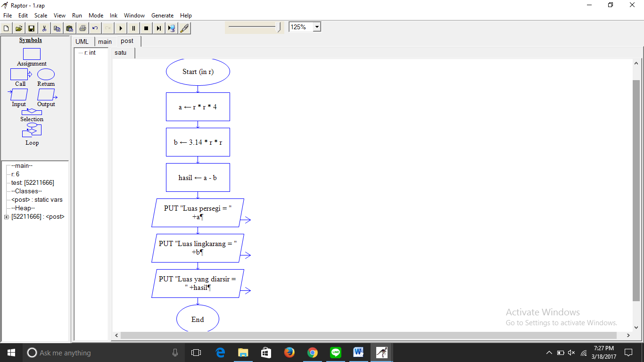Screen dimensions: 644x362
Task: Select the 'hasil ← a - b' assignment box
Action: point(198,178)
